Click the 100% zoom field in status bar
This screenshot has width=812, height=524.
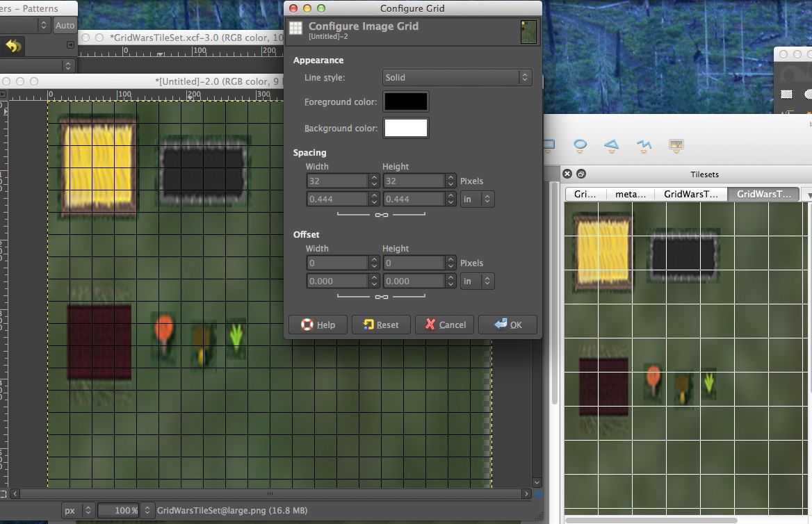point(119,511)
